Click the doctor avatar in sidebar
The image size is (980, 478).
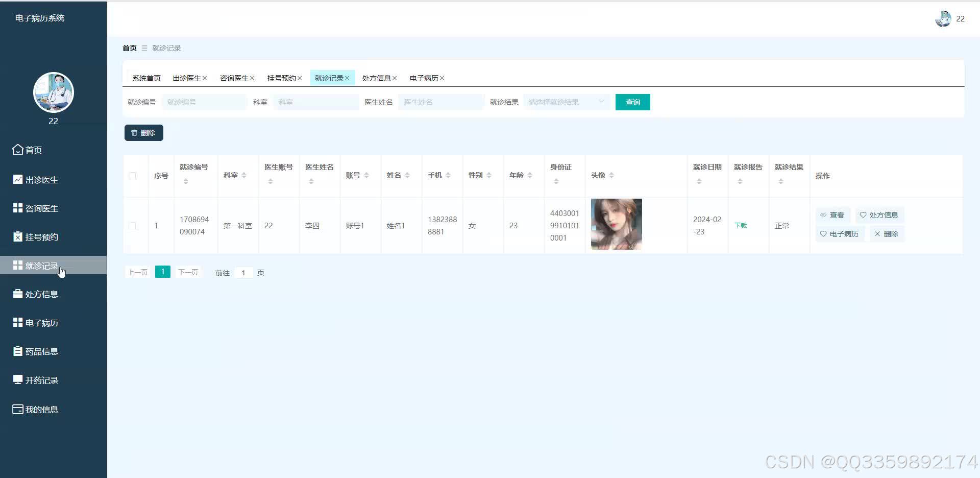click(x=54, y=92)
